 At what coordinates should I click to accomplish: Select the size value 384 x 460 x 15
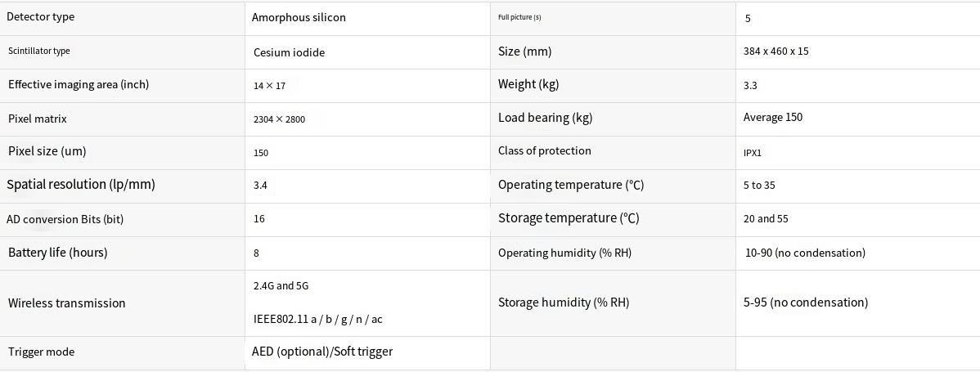776,52
